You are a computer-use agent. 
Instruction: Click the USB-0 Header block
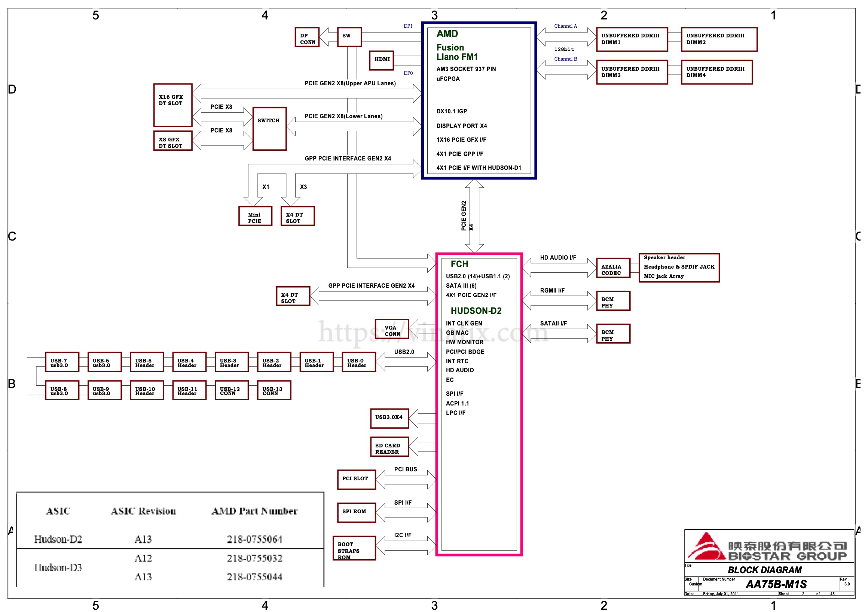click(x=359, y=362)
